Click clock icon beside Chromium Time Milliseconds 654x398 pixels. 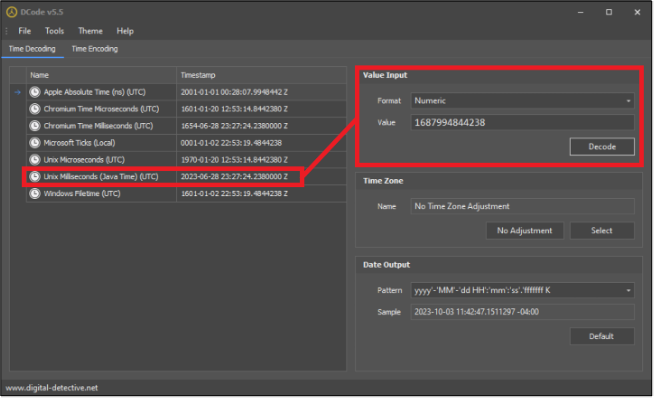pos(35,126)
